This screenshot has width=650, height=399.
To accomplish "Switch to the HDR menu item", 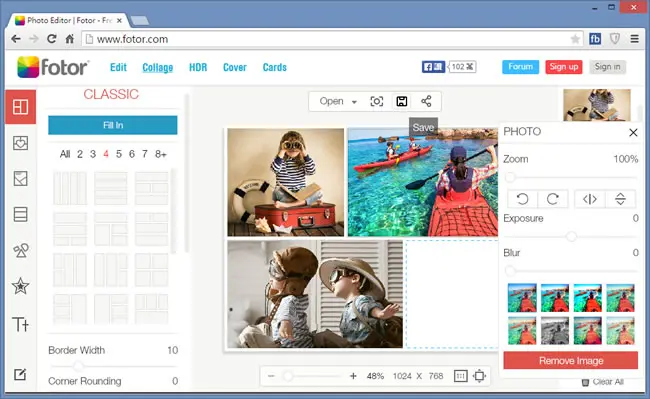I will (198, 67).
